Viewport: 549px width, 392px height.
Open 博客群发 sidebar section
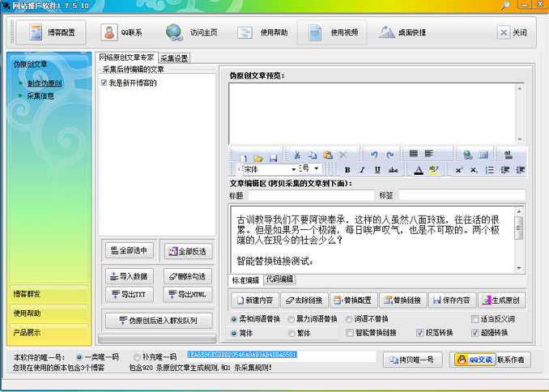tap(49, 294)
